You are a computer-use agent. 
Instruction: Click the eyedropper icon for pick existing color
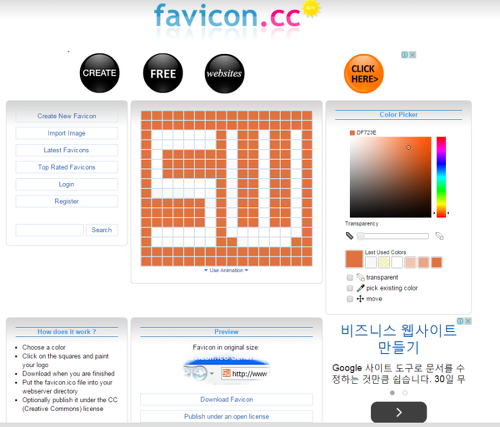pos(360,288)
